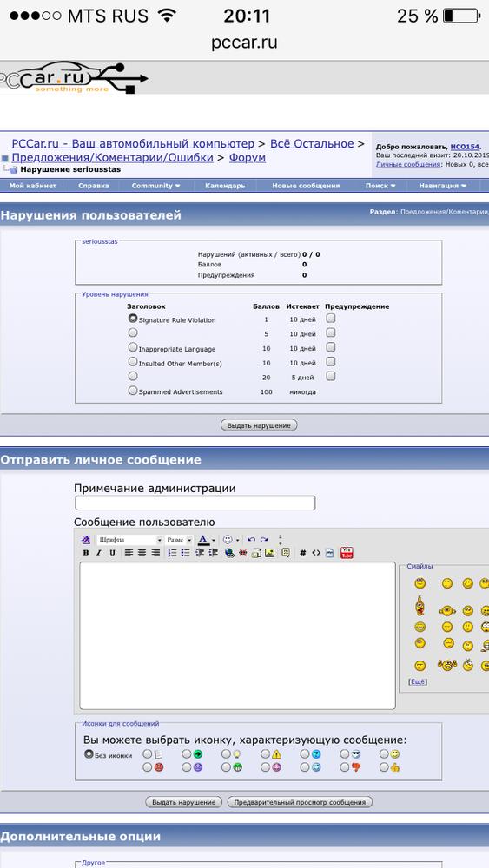This screenshot has height=868, width=489.
Task: Open the Личные сообщения link
Action: (x=409, y=164)
